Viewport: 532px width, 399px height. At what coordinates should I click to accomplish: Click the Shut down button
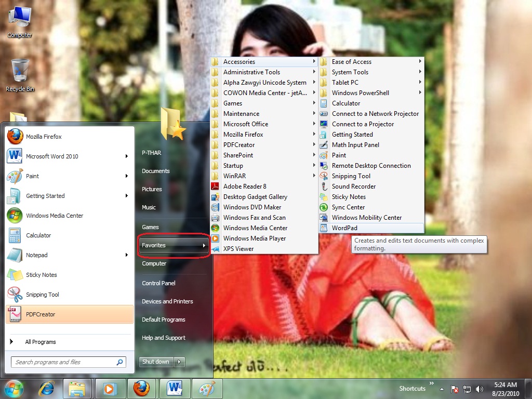pyautogui.click(x=156, y=362)
